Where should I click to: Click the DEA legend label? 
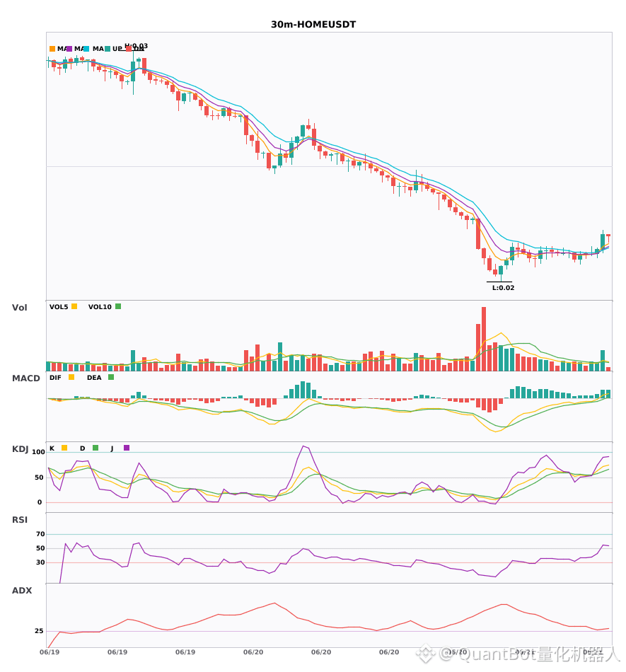coord(94,378)
